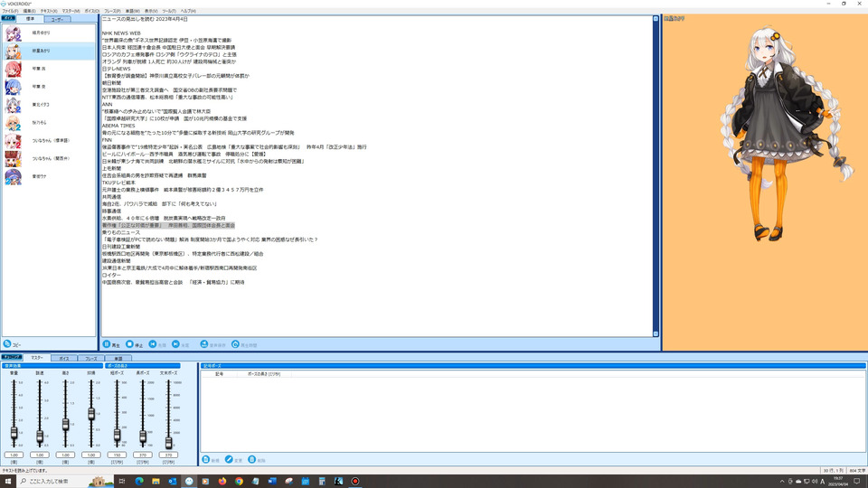Switch to the 標準 voice preset tab
This screenshot has width=868, height=488.
(x=30, y=19)
